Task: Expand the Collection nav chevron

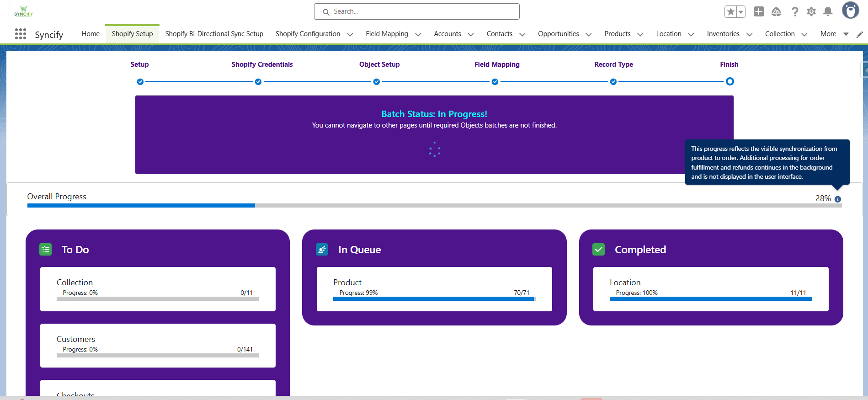Action: pyautogui.click(x=804, y=34)
